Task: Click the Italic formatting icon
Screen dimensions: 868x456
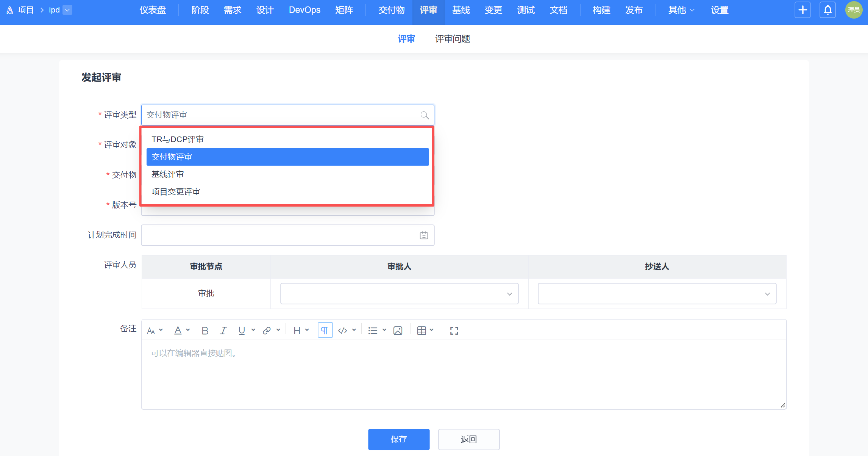Action: [x=223, y=331]
